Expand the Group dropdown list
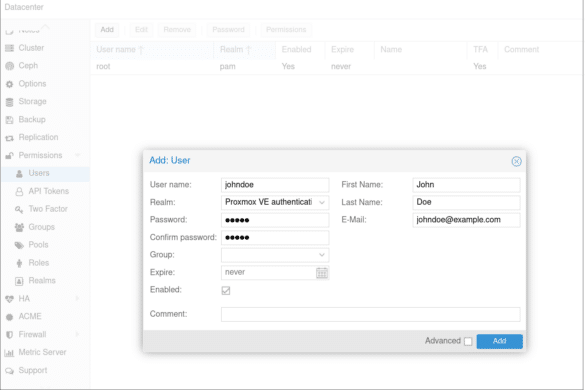Screen dimensions: 585x390 click(322, 255)
